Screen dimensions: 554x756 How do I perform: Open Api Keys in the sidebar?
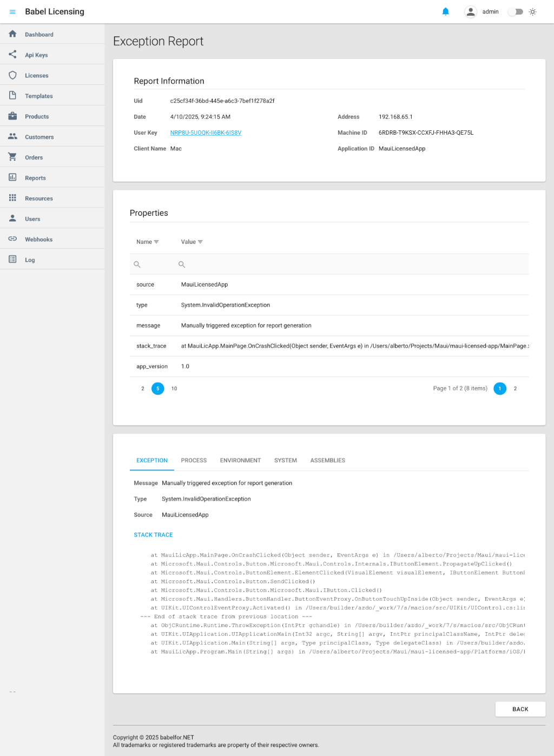tap(36, 55)
